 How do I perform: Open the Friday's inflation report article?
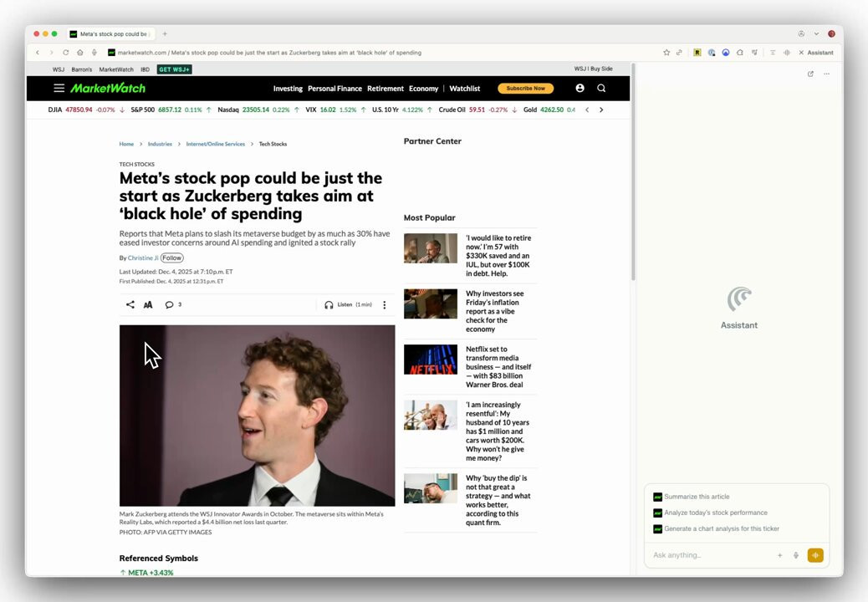click(494, 311)
